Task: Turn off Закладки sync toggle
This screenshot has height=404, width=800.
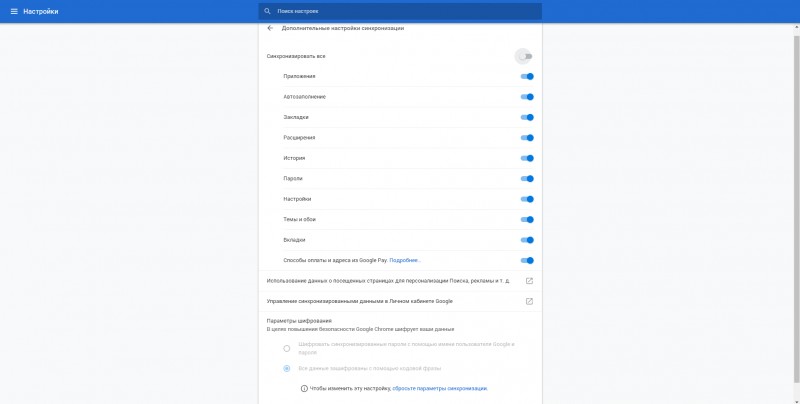Action: [527, 117]
